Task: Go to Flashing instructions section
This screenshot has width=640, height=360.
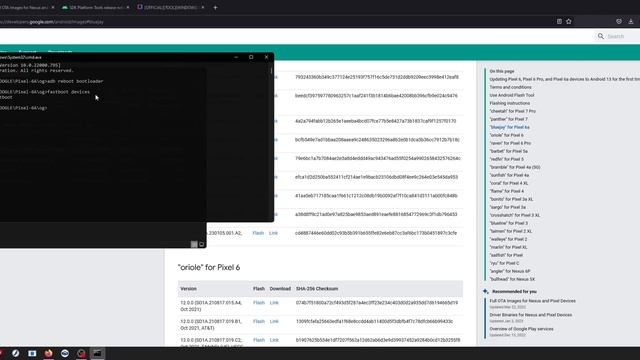Action: (509, 103)
